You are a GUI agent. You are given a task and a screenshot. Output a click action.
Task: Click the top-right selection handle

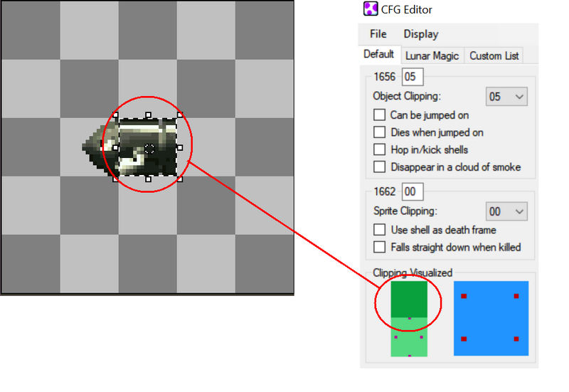180,115
